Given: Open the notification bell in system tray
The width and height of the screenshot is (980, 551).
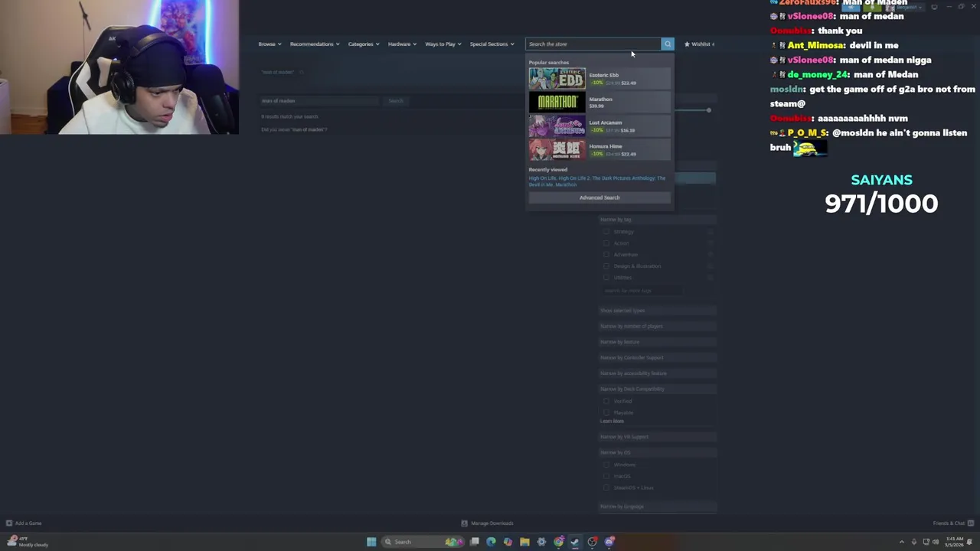Looking at the screenshot, I should coord(970,542).
